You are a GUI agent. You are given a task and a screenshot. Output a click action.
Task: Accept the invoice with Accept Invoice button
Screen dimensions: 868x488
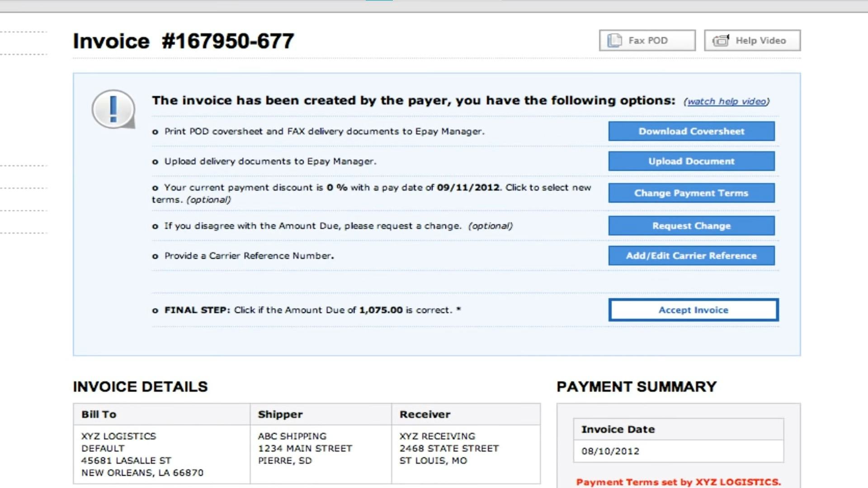(693, 310)
